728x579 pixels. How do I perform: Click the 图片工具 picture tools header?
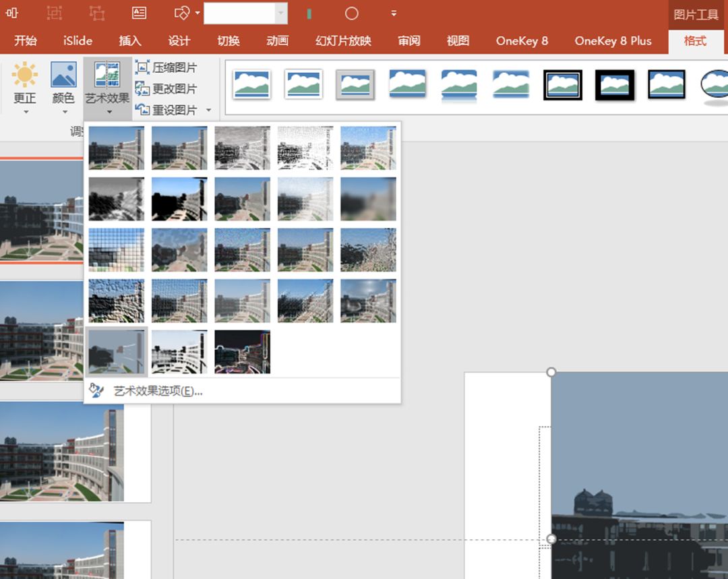696,15
